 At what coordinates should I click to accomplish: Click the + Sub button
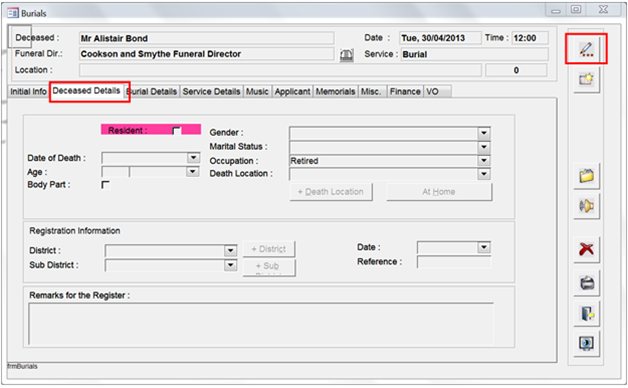(x=269, y=267)
